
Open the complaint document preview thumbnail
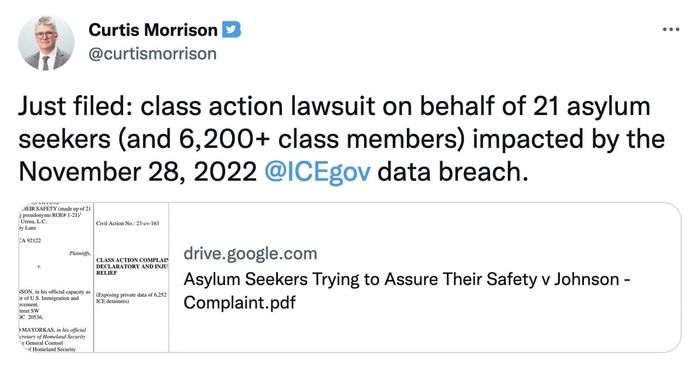click(94, 277)
